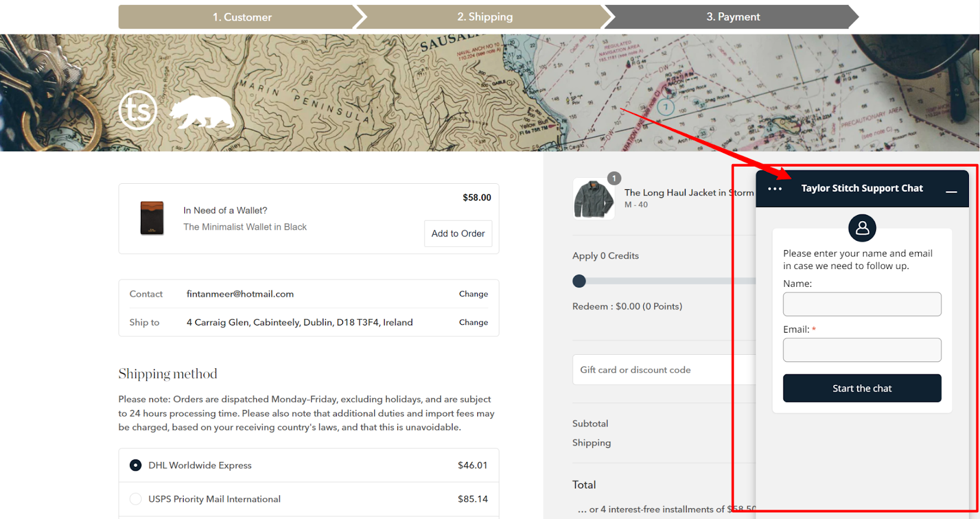Click the Subtotal label
The image size is (980, 519).
point(590,423)
